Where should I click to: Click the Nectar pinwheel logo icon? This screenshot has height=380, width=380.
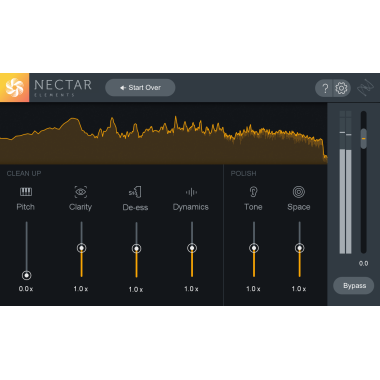pyautogui.click(x=14, y=88)
